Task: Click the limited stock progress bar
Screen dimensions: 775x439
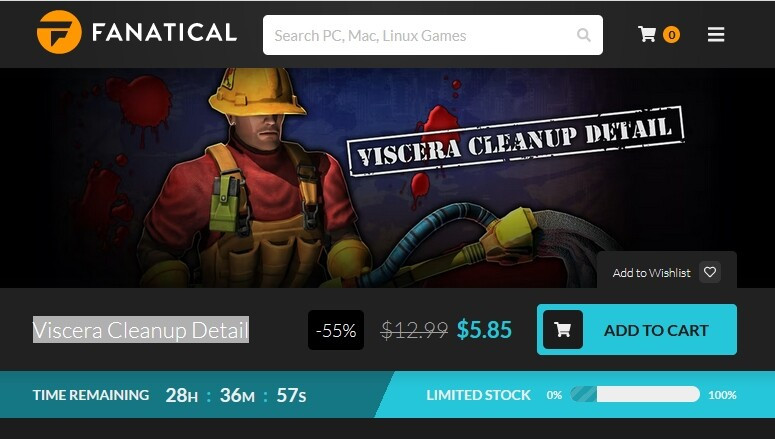Action: (x=635, y=395)
